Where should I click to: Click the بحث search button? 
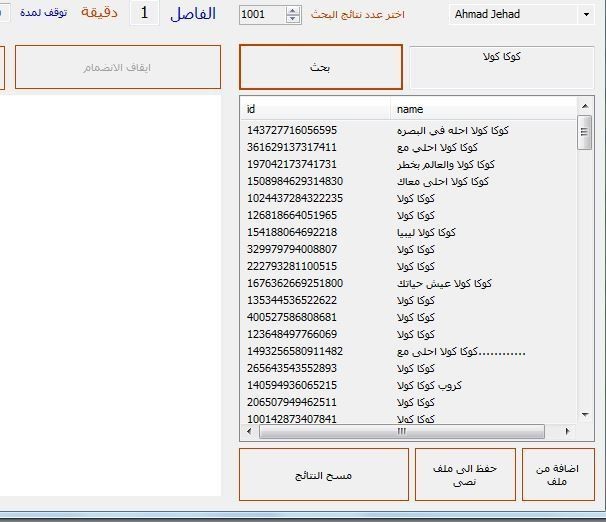coord(320,67)
